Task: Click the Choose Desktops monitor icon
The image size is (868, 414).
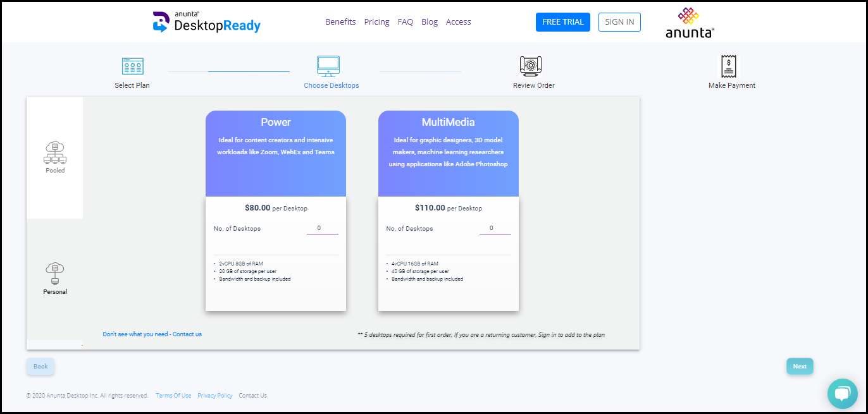Action: 328,66
